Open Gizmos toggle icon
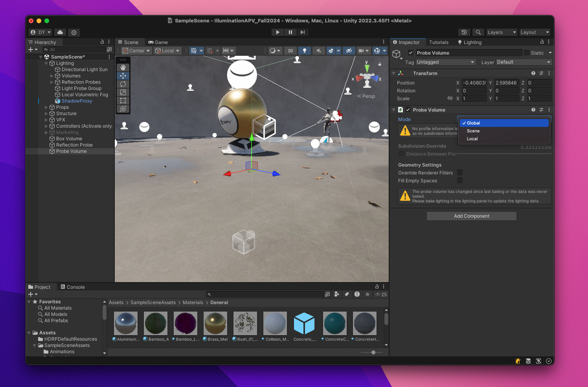Viewport: 588px width, 387px height. (x=377, y=51)
